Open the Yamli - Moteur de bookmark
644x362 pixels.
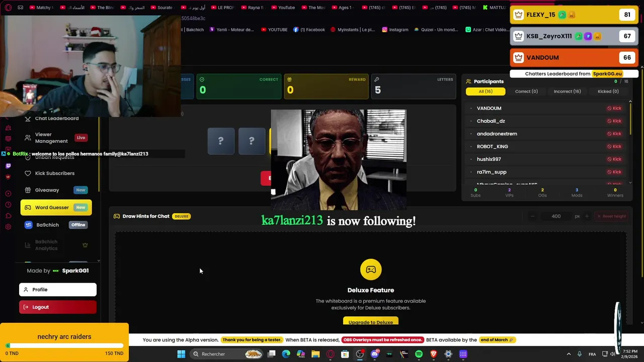coord(231,30)
